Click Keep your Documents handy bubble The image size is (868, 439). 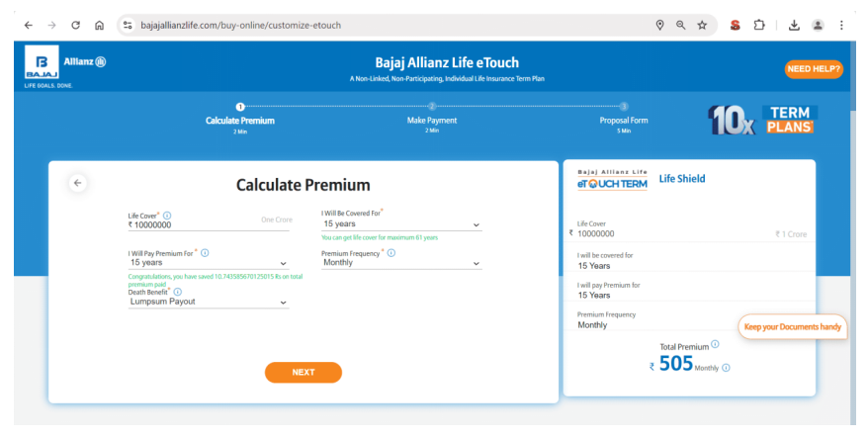click(793, 327)
